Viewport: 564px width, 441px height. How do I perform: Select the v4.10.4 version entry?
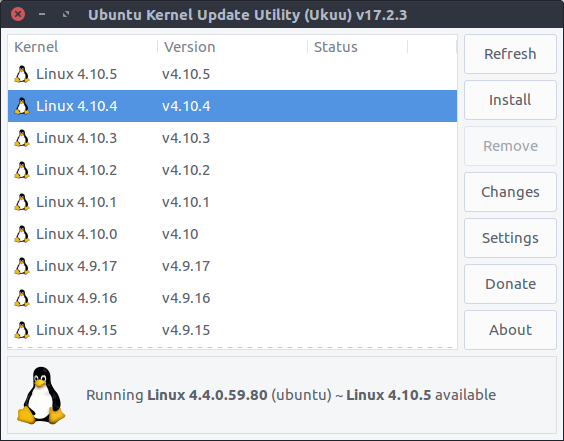(x=186, y=106)
